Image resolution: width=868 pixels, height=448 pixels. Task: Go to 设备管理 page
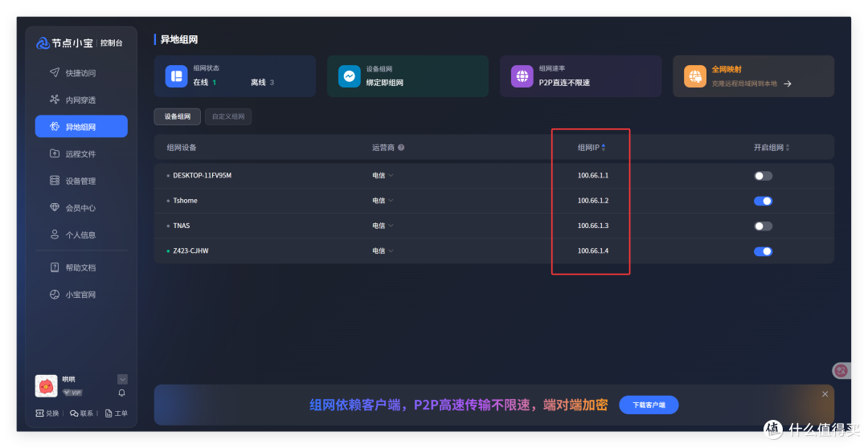(81, 181)
